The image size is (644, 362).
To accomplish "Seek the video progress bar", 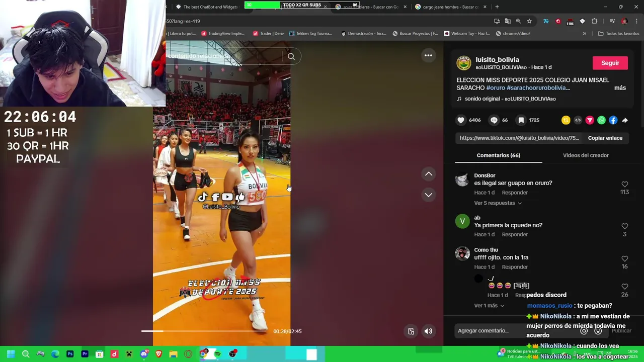I will click(204, 331).
